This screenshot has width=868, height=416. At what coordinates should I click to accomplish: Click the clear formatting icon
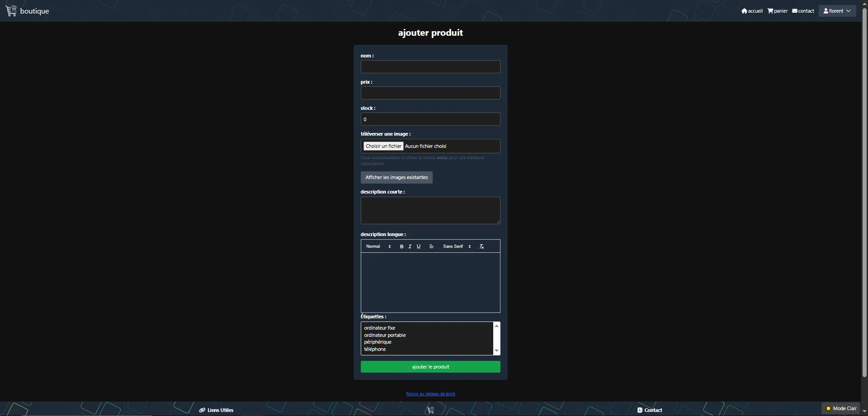[x=481, y=246]
